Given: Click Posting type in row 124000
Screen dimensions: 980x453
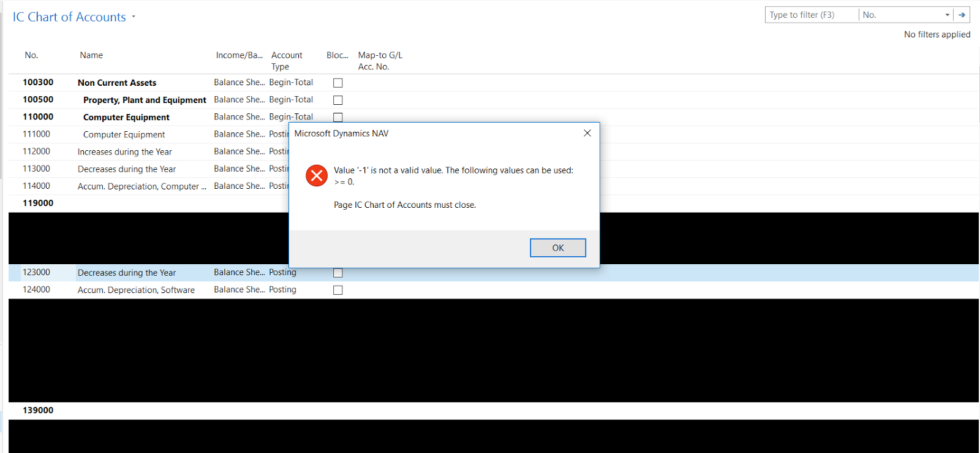Looking at the screenshot, I should [x=282, y=289].
